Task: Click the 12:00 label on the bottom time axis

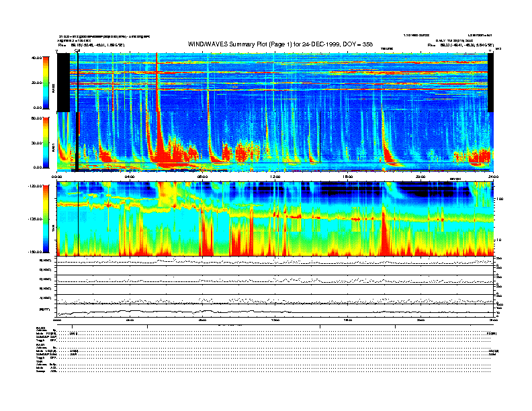Action: [x=275, y=320]
